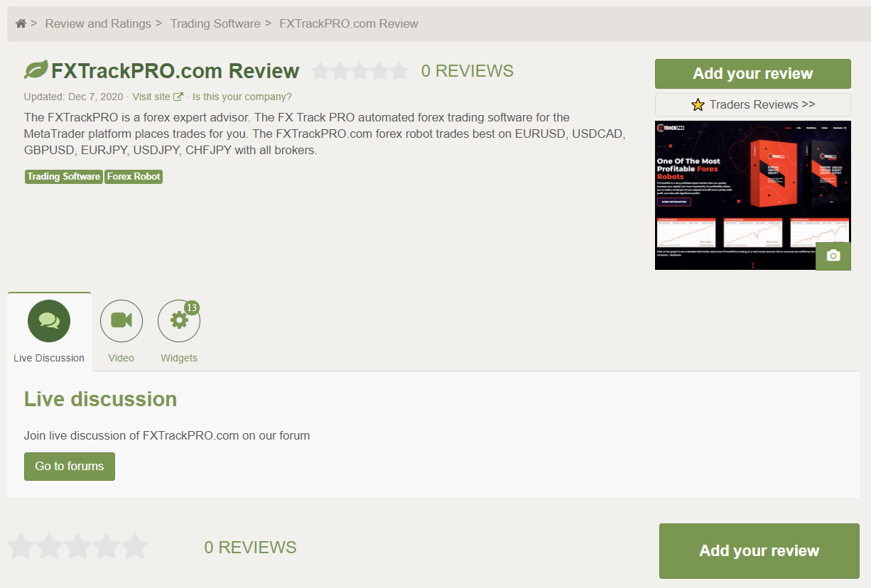The width and height of the screenshot is (871, 588).
Task: Open Review and Ratings breadcrumb
Action: coord(98,23)
